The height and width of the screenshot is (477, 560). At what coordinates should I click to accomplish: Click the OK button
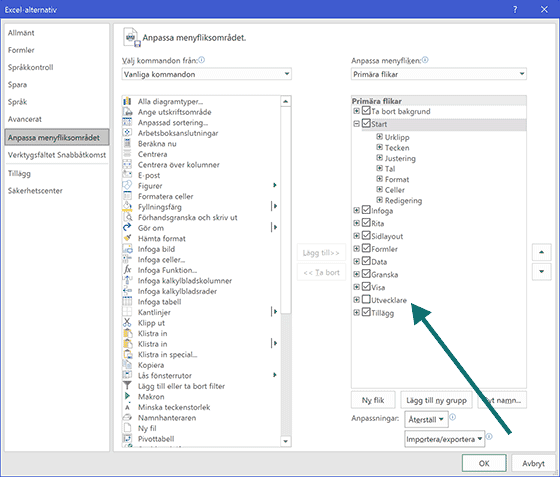[484, 463]
